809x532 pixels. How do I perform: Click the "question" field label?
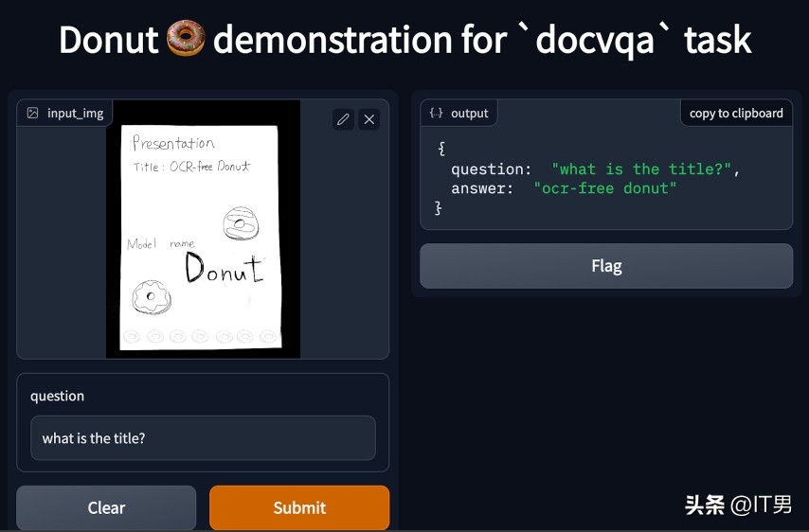57,396
